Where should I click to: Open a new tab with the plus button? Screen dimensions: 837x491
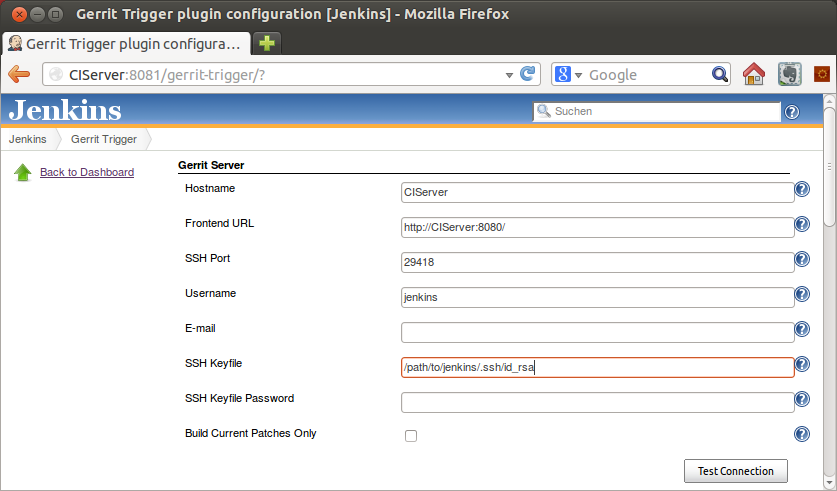click(x=266, y=43)
